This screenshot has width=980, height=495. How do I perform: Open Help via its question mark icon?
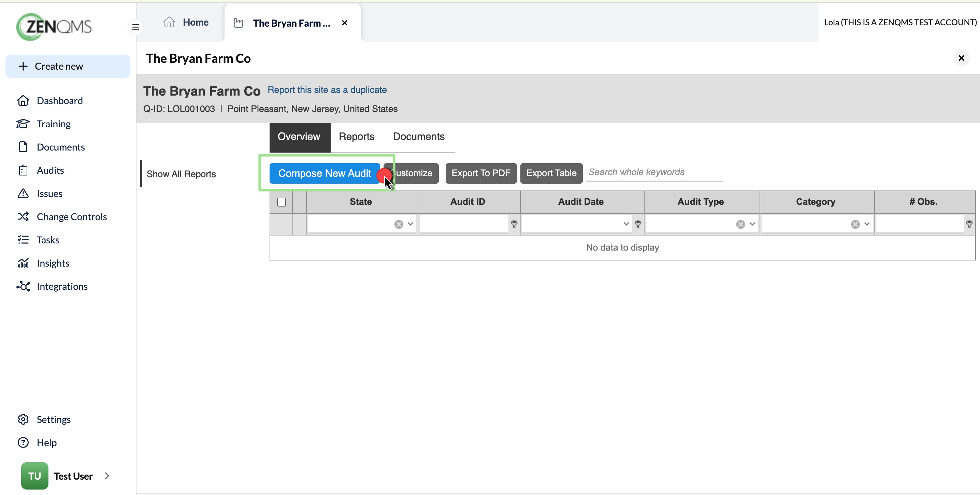click(23, 443)
